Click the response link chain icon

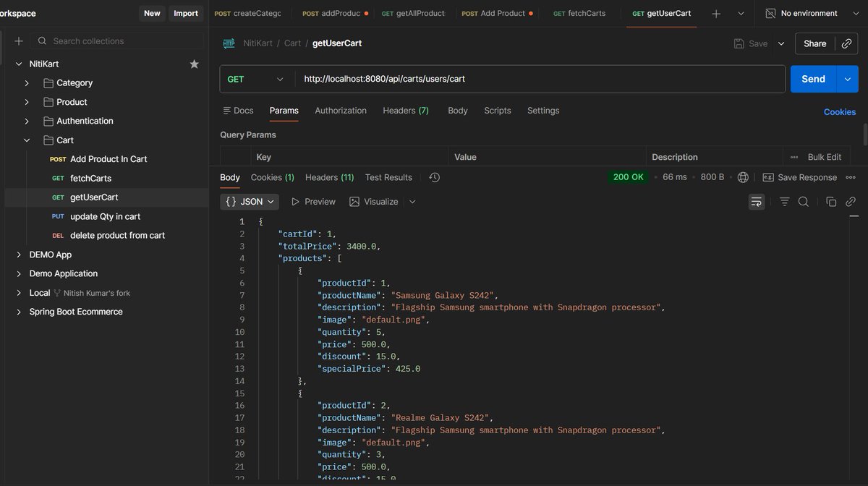click(851, 202)
